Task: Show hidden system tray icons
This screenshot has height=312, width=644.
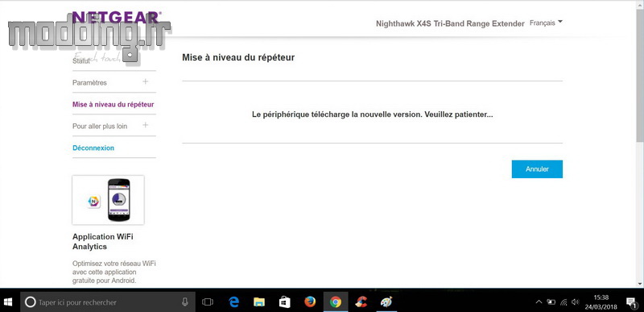Action: tap(539, 302)
